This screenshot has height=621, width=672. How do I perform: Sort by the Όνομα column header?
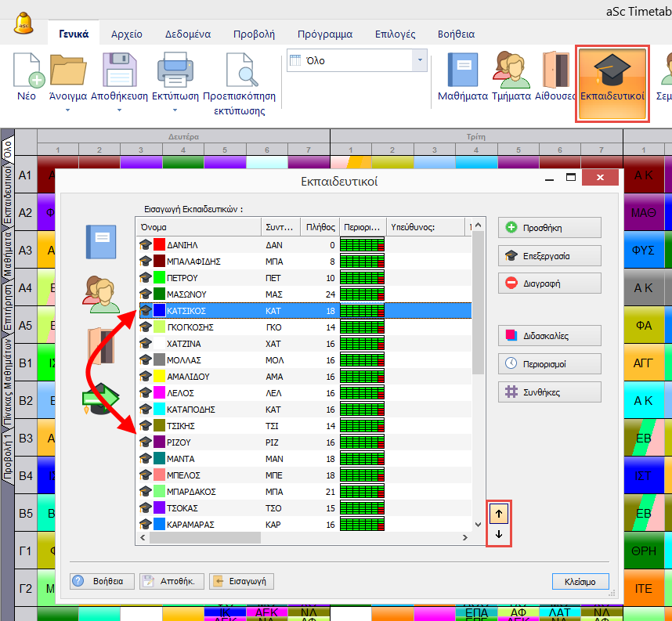pyautogui.click(x=198, y=227)
